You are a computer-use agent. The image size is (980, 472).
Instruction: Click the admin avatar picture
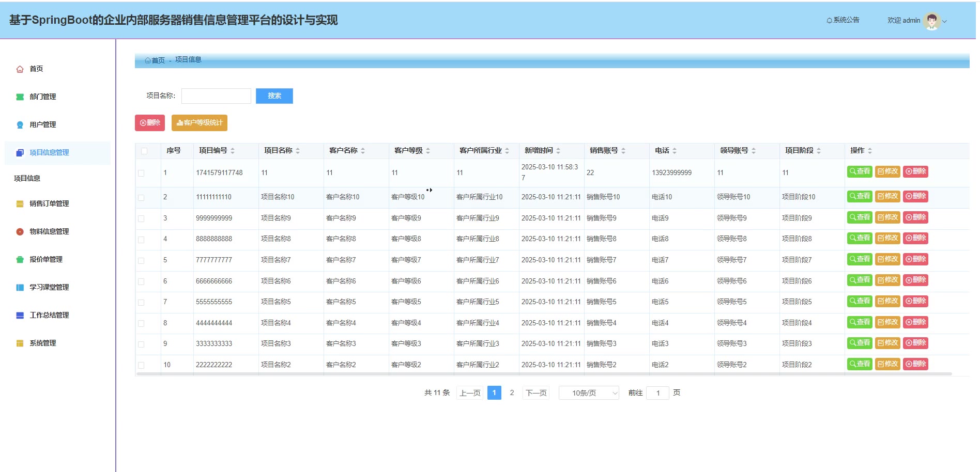point(931,21)
